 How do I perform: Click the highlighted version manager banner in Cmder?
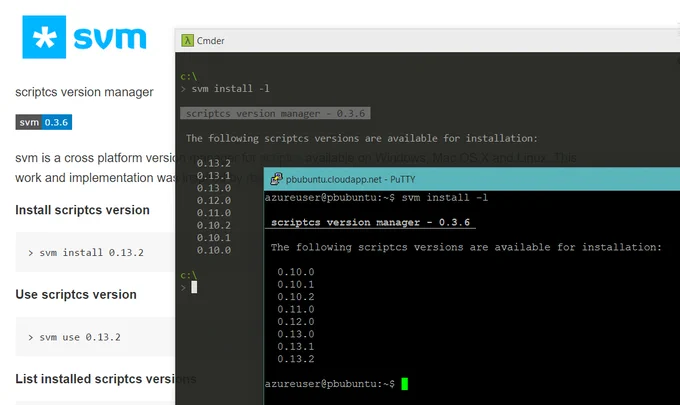click(x=275, y=113)
